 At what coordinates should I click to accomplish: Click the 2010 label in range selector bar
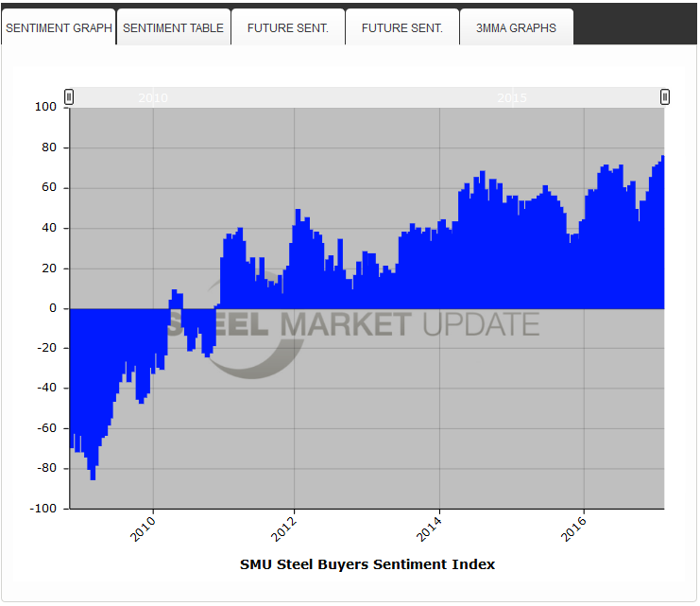coord(153,97)
